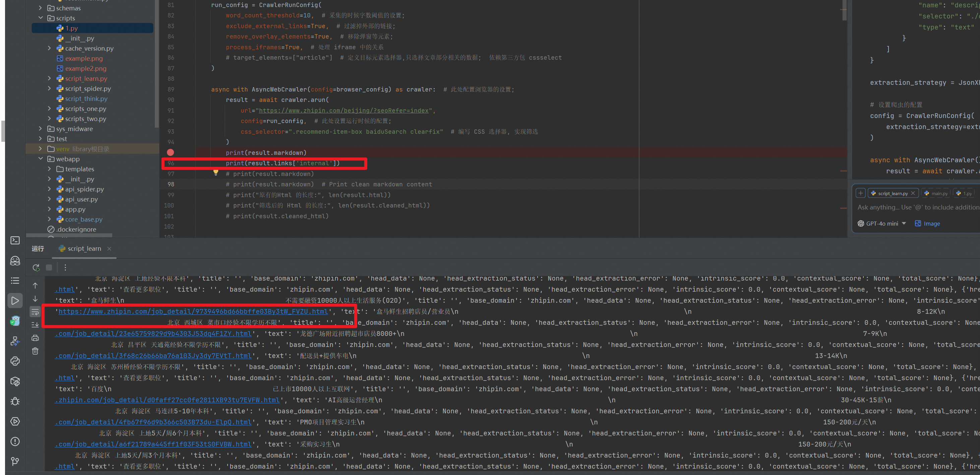Toggle scroll to end in console
Viewport: 980px width, 475px height.
(x=35, y=325)
